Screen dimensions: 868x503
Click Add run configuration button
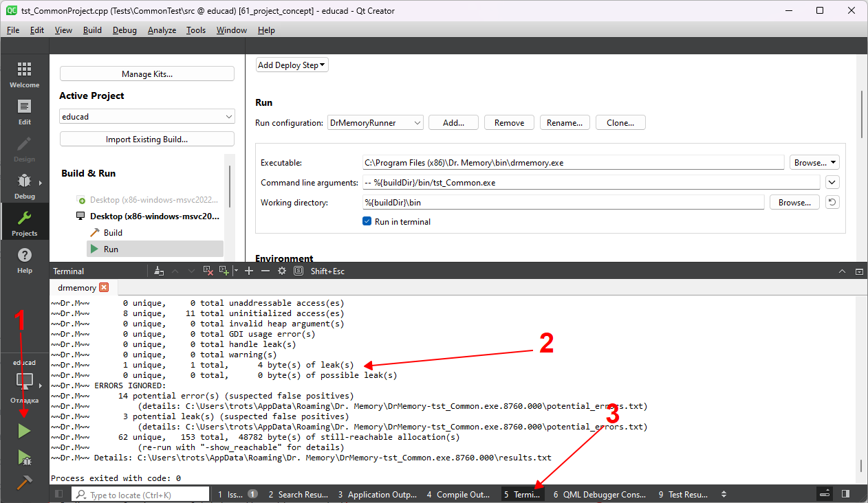pos(453,123)
